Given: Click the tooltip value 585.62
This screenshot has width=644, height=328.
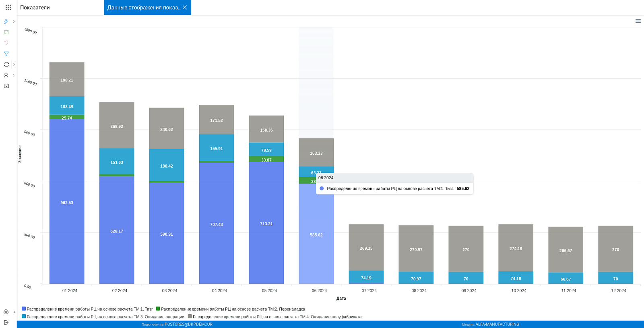Looking at the screenshot, I should pos(463,189).
